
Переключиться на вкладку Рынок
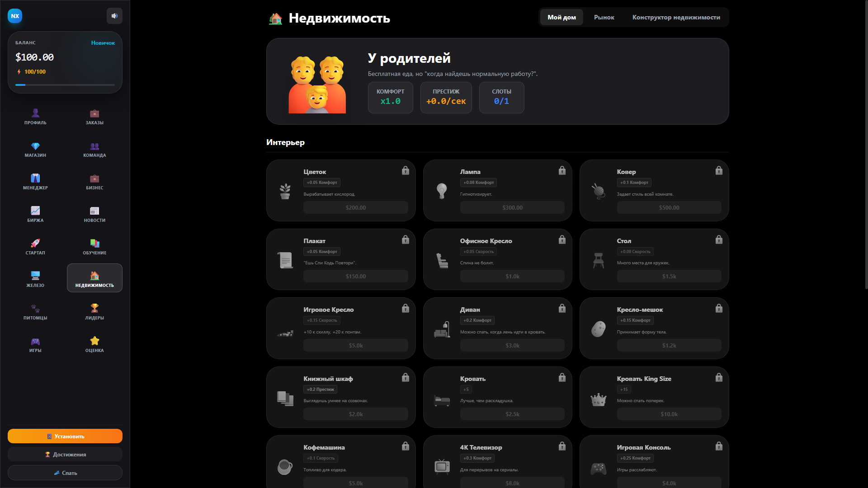click(x=604, y=17)
